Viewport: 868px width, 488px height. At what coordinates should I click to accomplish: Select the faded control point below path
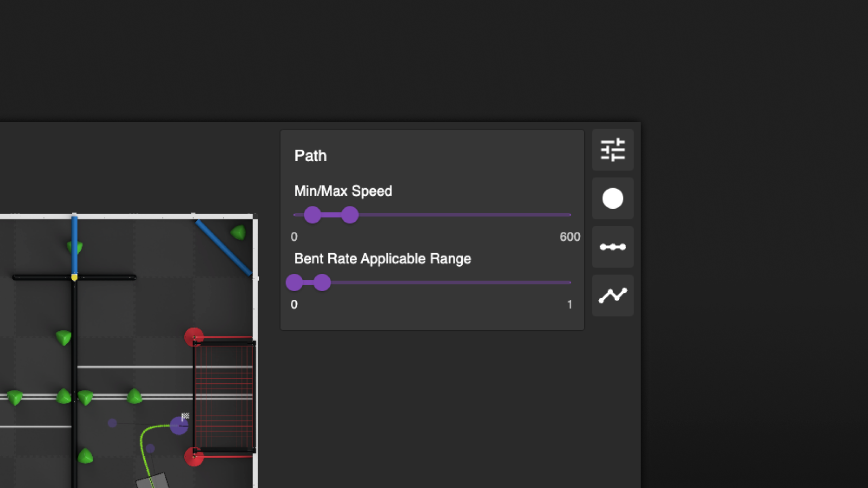150,448
